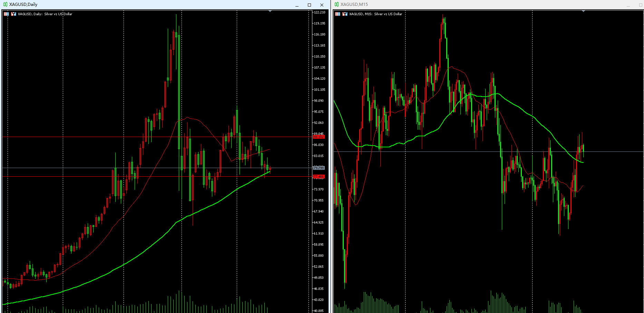The width and height of the screenshot is (644, 313).
Task: Minimize the XAGUSD,Daily chart window
Action: [297, 5]
